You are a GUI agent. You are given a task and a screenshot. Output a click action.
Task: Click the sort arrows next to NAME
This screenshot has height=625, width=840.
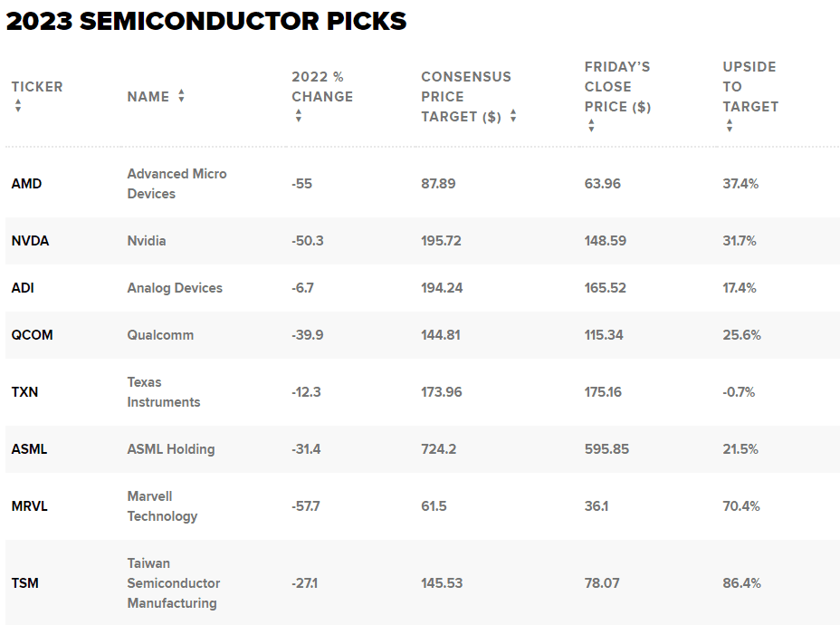tap(181, 96)
